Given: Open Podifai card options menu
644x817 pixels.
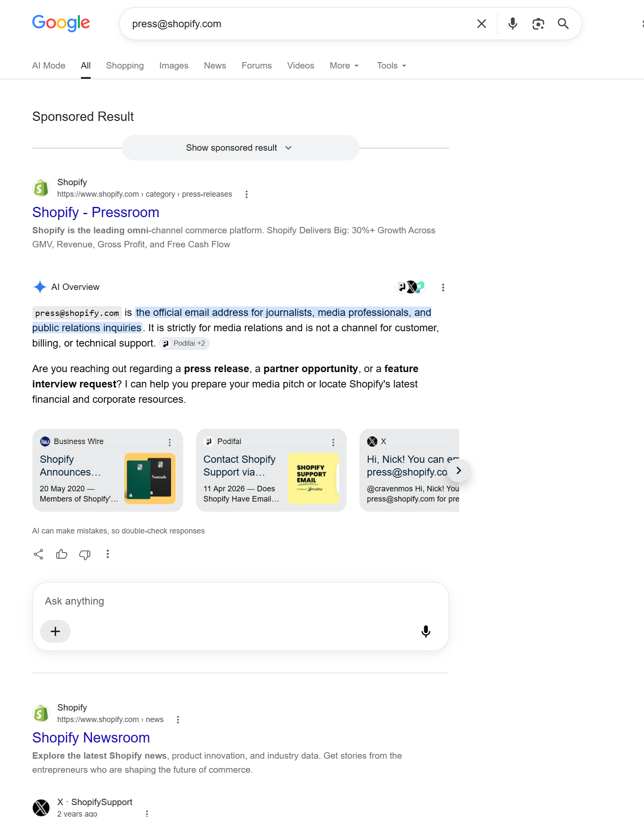Looking at the screenshot, I should tap(333, 442).
